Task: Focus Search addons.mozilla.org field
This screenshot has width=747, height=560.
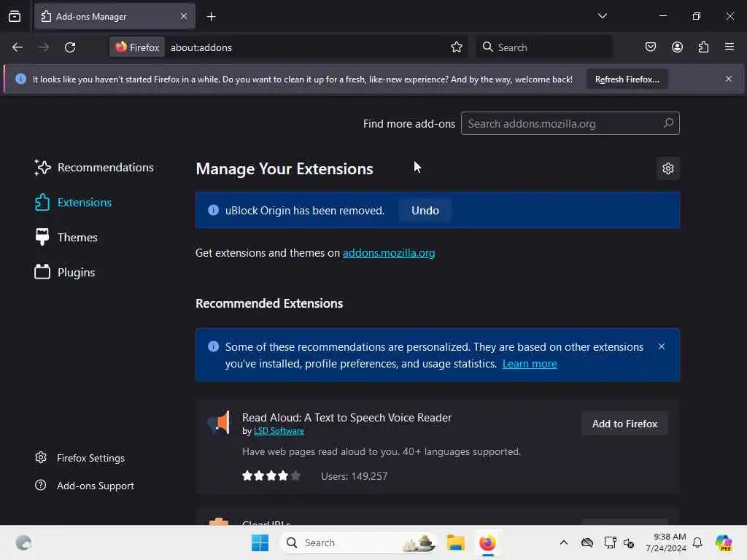Action: pos(570,124)
